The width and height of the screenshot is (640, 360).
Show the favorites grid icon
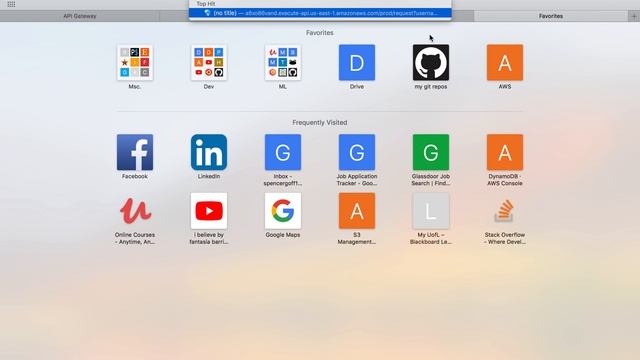pyautogui.click(x=11, y=4)
